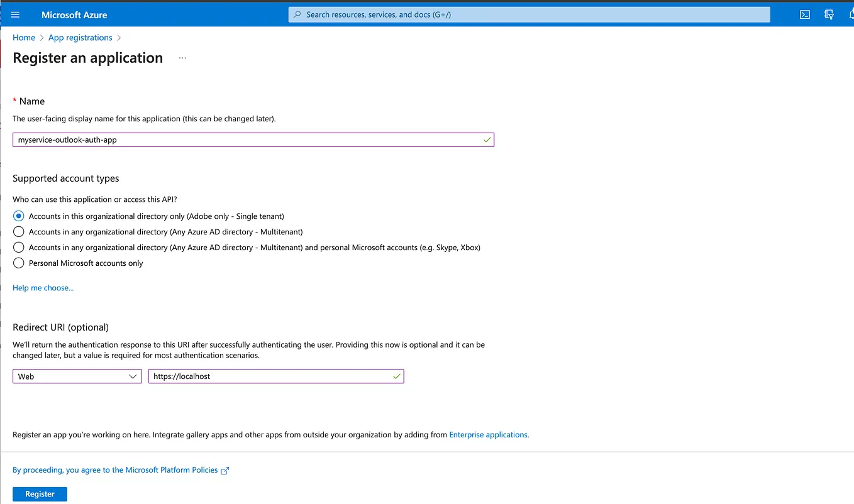This screenshot has width=854, height=504.
Task: Click the ellipsis next to Register an application
Action: tap(182, 58)
